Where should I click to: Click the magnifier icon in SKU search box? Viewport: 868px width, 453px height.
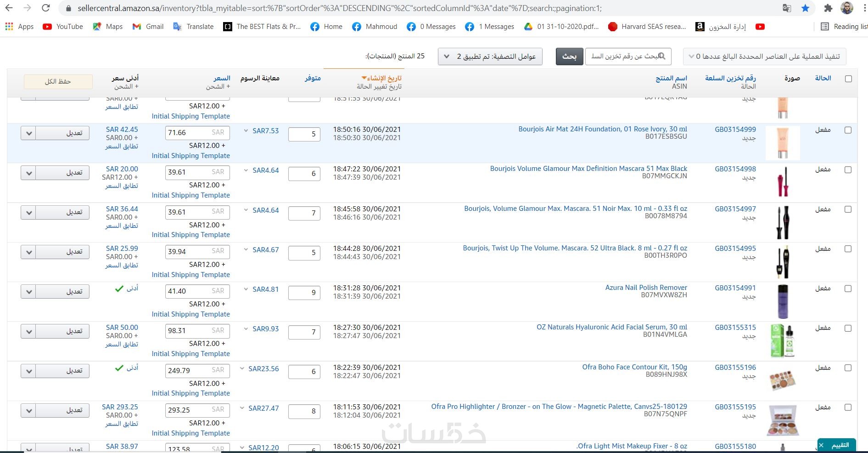tap(662, 56)
